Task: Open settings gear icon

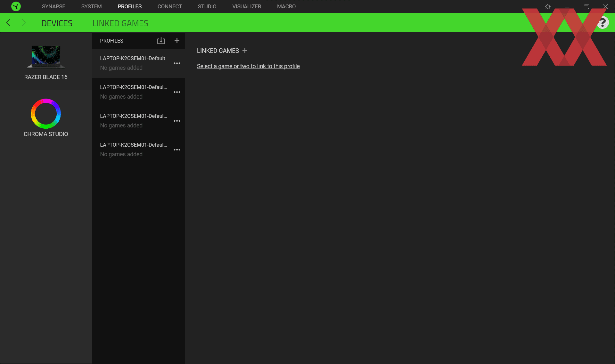Action: point(548,6)
